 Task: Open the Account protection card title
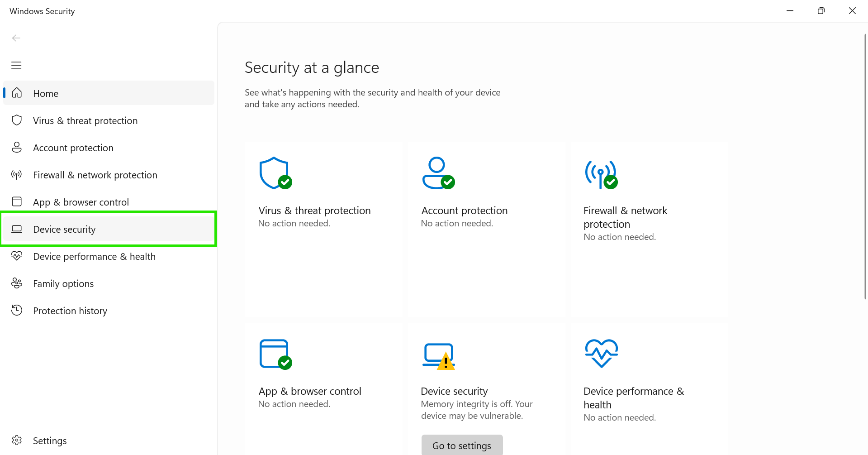(464, 211)
